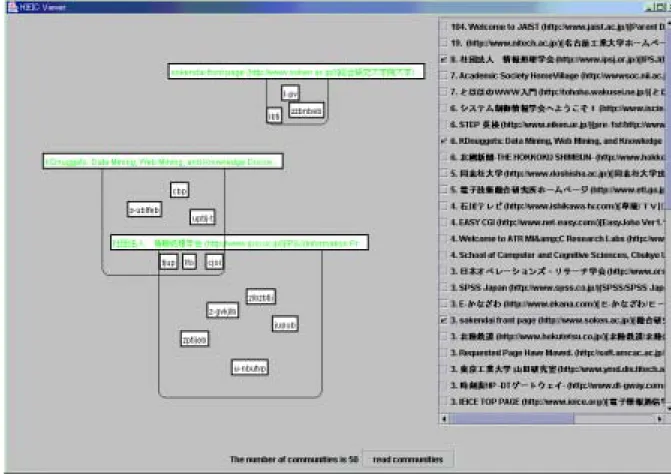
Task: Check the School of Computer and Cognitive Sciences checkbox
Action: pyautogui.click(x=444, y=255)
